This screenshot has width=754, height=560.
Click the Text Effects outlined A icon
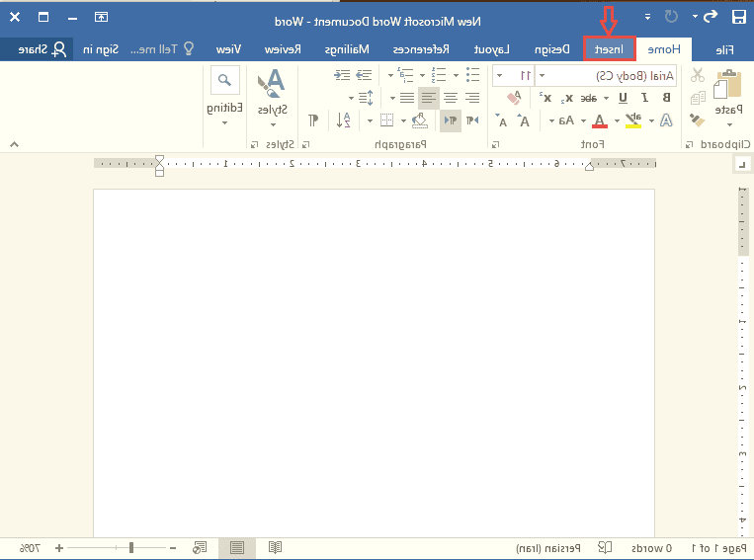tap(666, 120)
